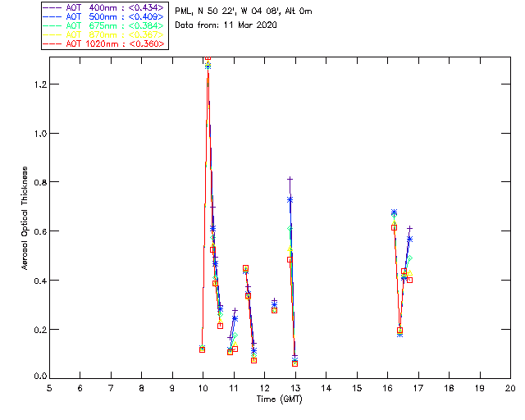This screenshot has width=525, height=420.
Task: Click the x-axis hour label 12
Action: click(264, 388)
